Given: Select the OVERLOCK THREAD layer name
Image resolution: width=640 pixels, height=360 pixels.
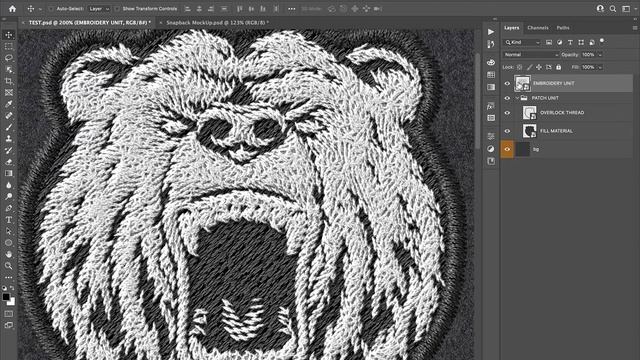Looking at the screenshot, I should [562, 113].
